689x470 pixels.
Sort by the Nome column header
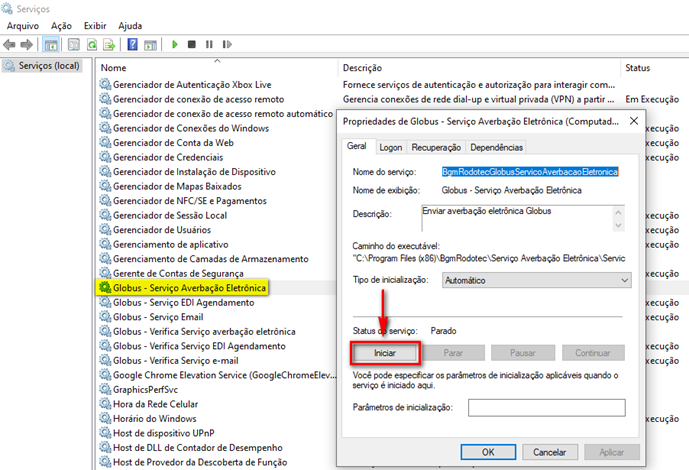pos(217,68)
